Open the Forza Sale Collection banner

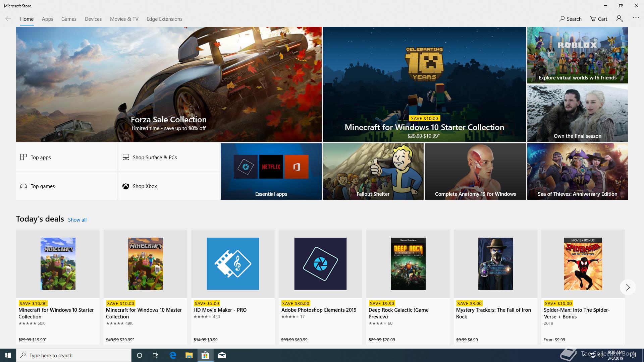coord(169,84)
